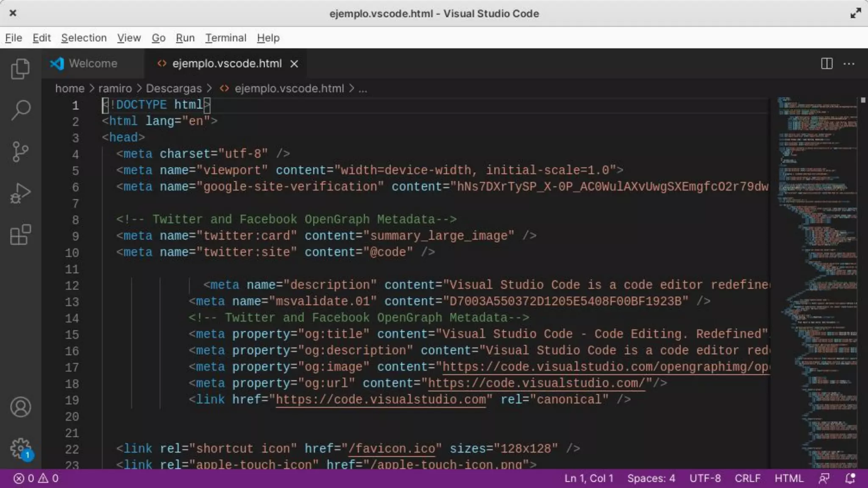
Task: Click the Split Editor Right icon
Action: [x=826, y=64]
